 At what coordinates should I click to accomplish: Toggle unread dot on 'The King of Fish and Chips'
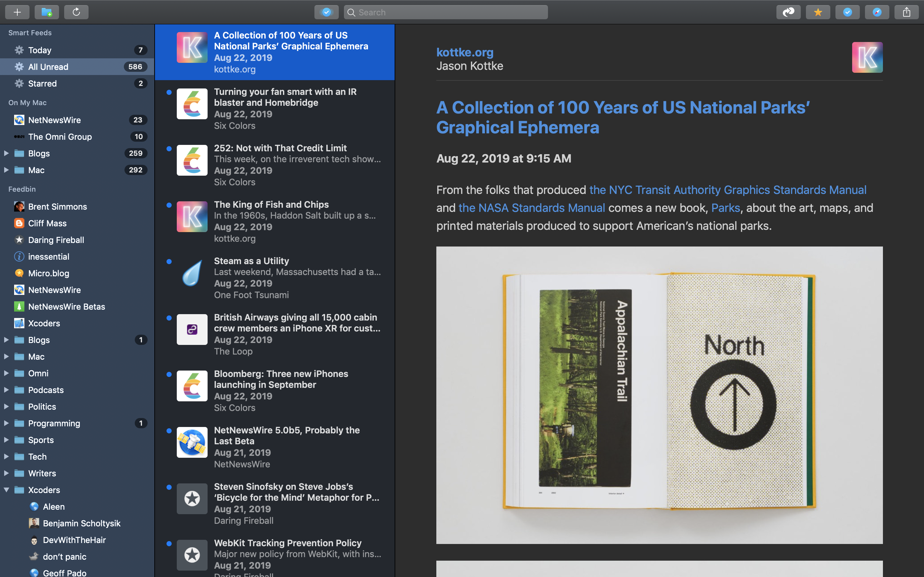coord(169,205)
